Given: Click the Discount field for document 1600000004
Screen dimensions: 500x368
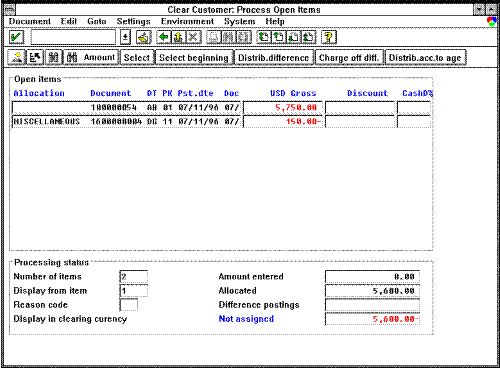Looking at the screenshot, I should coord(360,122).
